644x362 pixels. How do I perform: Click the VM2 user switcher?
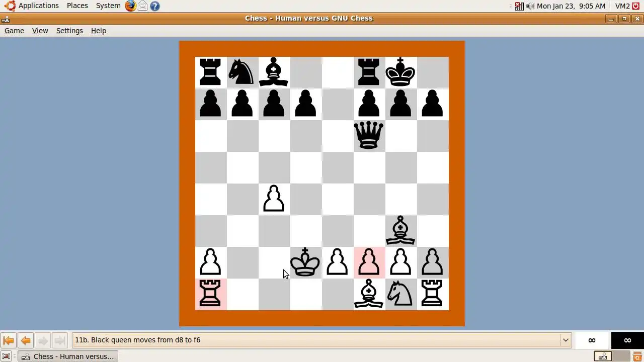tap(622, 6)
